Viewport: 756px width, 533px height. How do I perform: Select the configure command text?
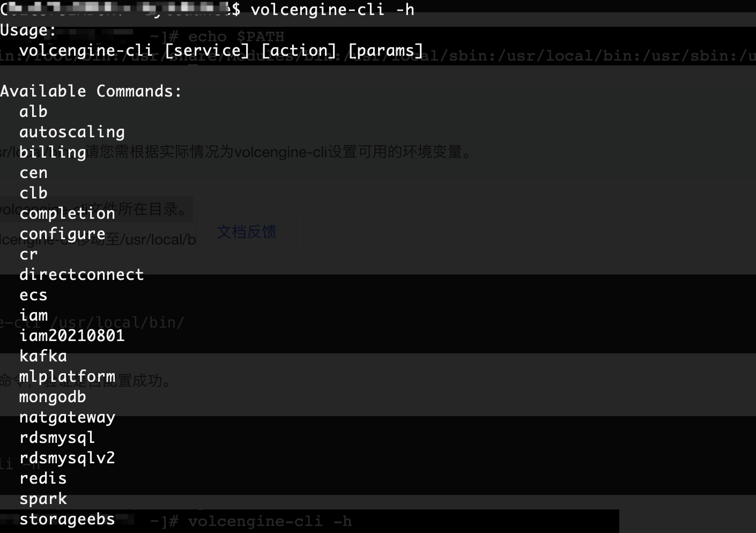(62, 234)
